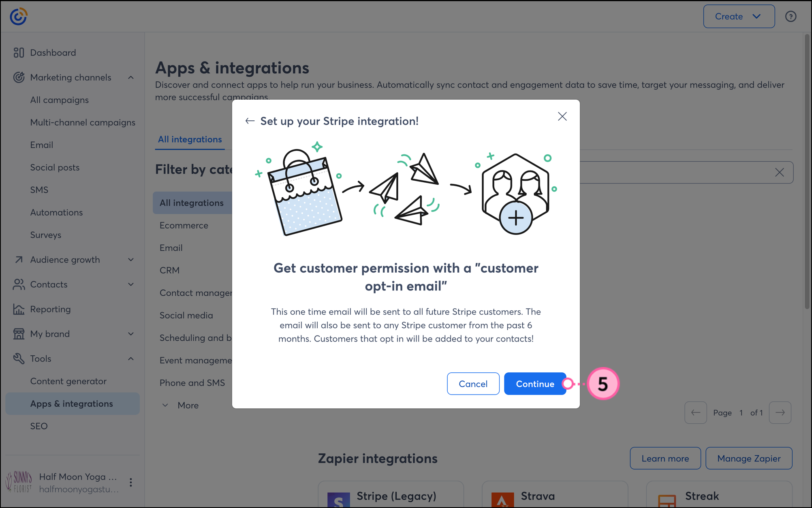The width and height of the screenshot is (812, 508).
Task: Open All campaigns in sidebar
Action: point(59,100)
